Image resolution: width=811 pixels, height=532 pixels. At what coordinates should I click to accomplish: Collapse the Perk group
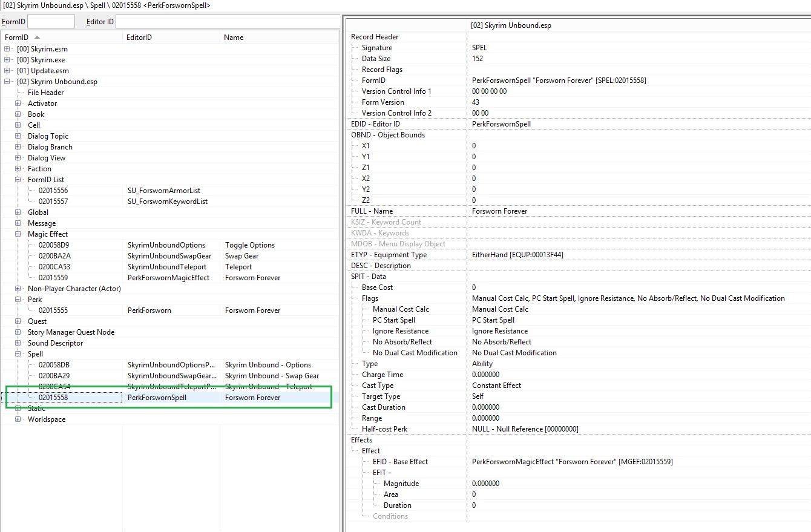18,300
